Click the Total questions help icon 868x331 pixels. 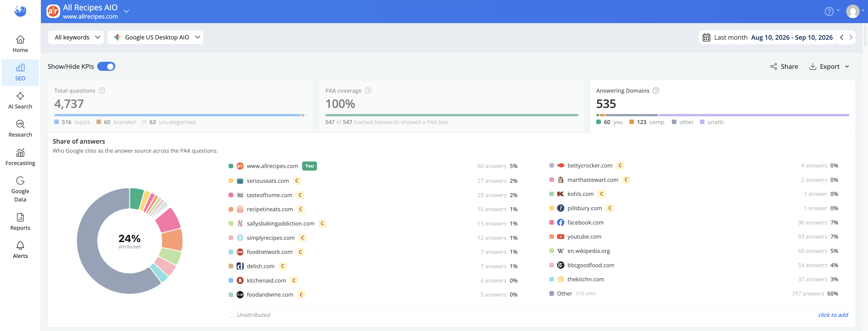pos(101,91)
